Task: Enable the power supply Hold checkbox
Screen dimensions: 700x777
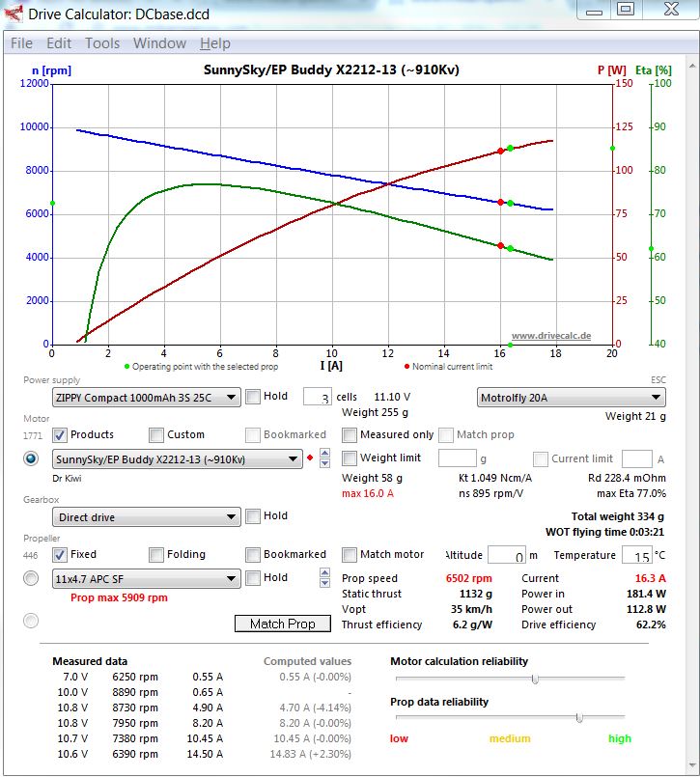Action: click(x=253, y=397)
